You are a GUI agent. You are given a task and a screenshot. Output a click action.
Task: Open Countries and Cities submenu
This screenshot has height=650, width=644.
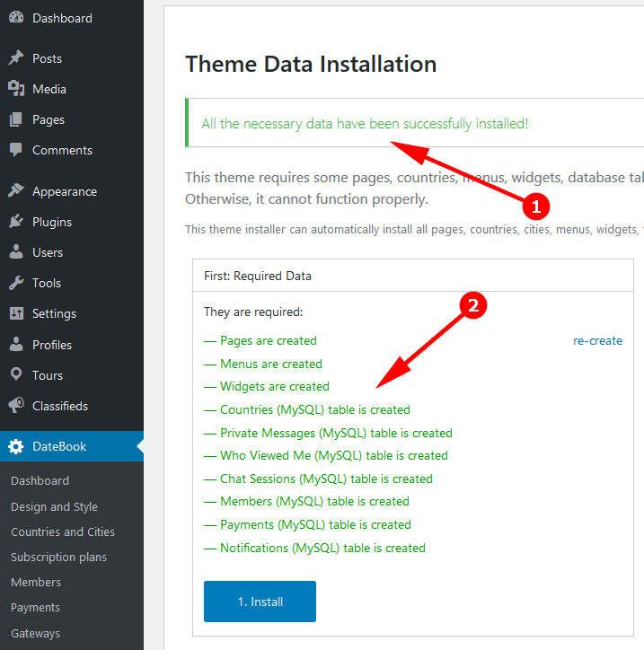(x=62, y=531)
